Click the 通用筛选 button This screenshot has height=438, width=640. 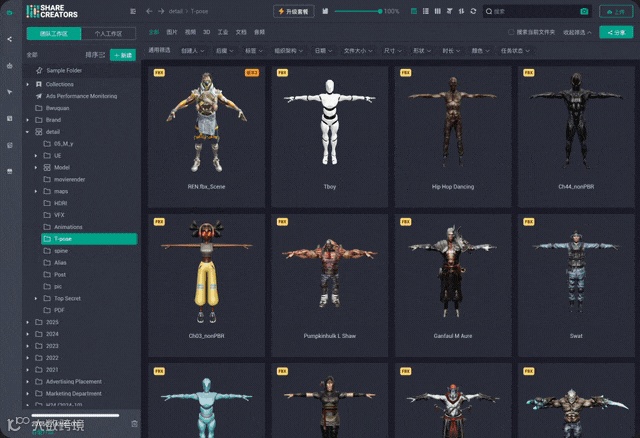pos(159,50)
